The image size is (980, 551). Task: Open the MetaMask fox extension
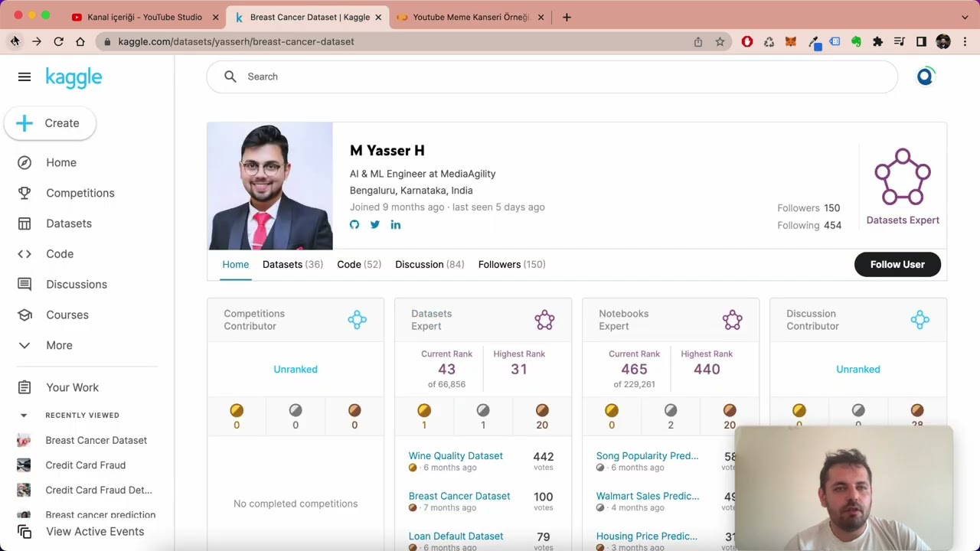tap(791, 42)
